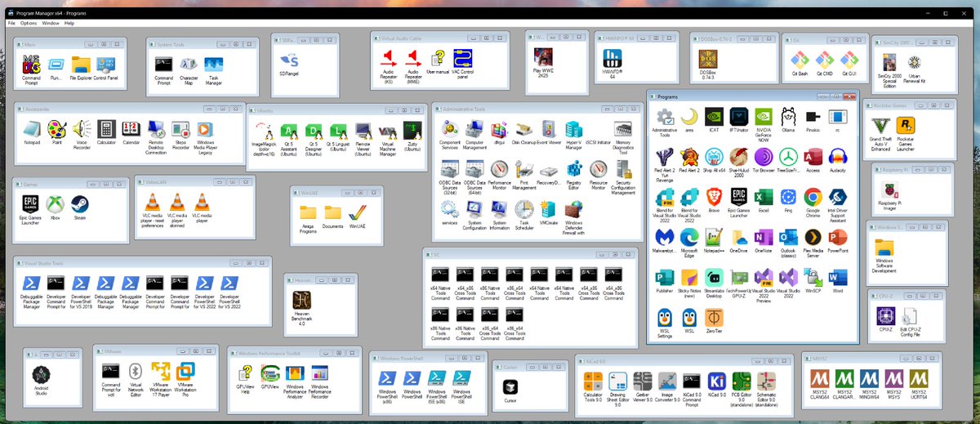Launch HWiNFO 64 icon

pos(612,59)
